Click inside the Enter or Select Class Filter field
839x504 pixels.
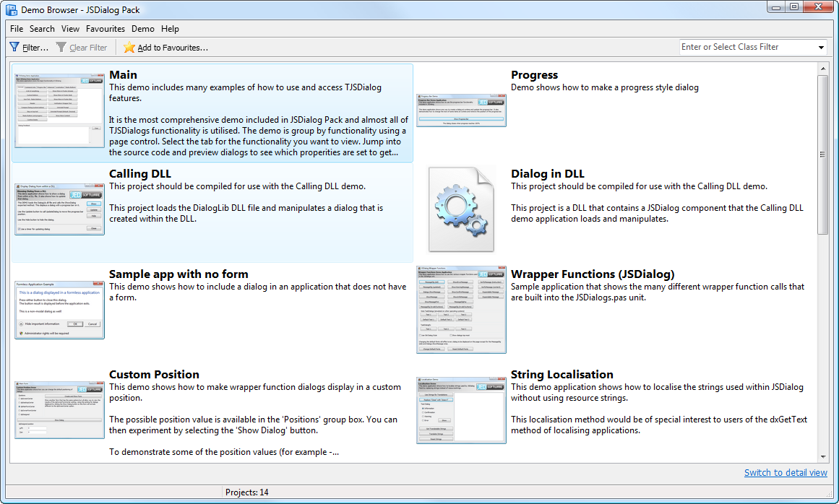coord(744,47)
